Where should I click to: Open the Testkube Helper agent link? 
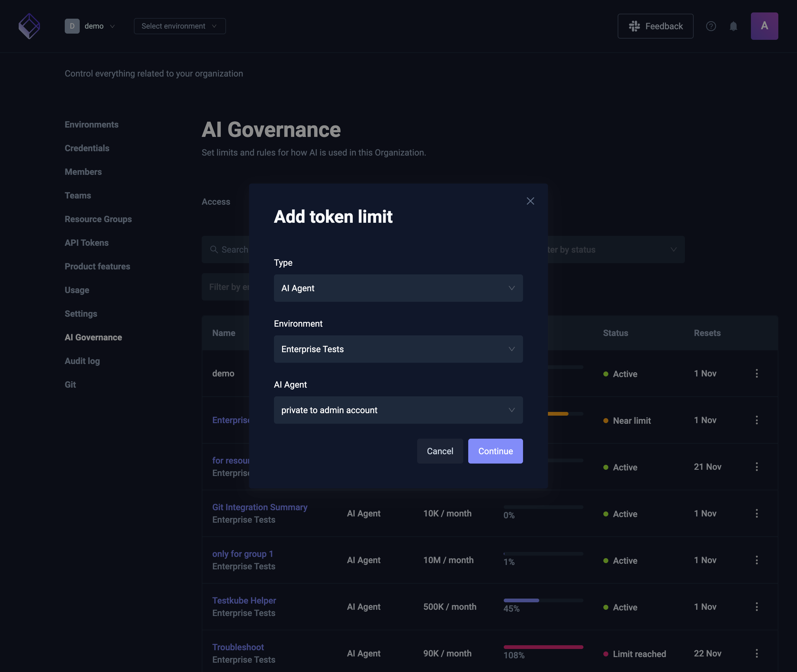(244, 600)
